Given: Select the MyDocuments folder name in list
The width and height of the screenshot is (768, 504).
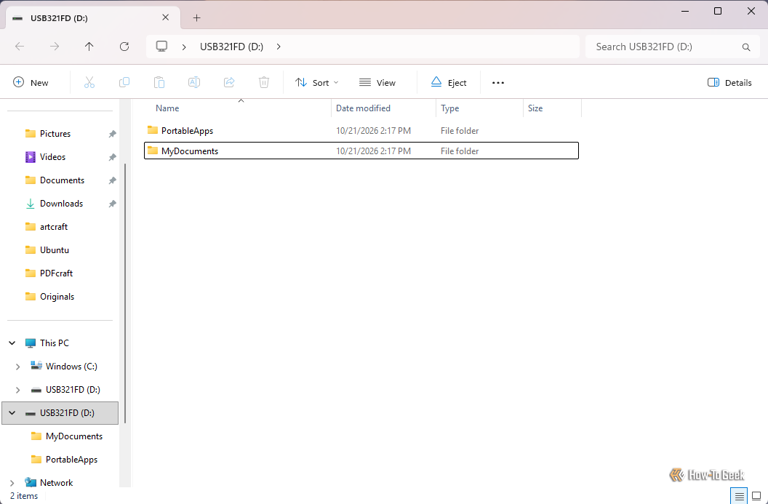Looking at the screenshot, I should click(x=190, y=151).
